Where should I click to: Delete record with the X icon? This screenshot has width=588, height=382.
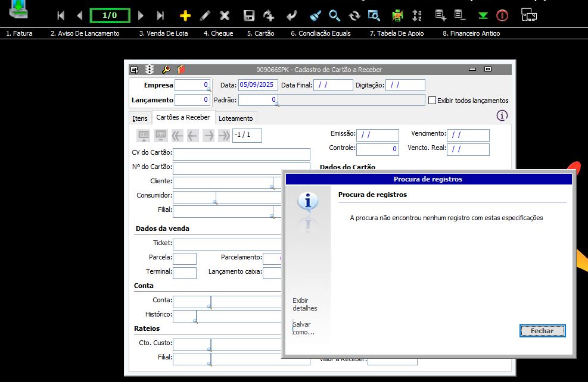(x=225, y=15)
